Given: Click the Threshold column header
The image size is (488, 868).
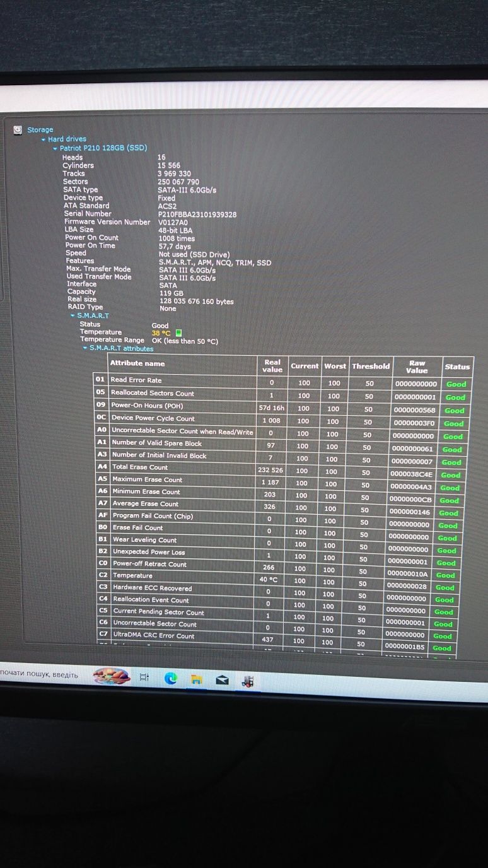Looking at the screenshot, I should 371,366.
